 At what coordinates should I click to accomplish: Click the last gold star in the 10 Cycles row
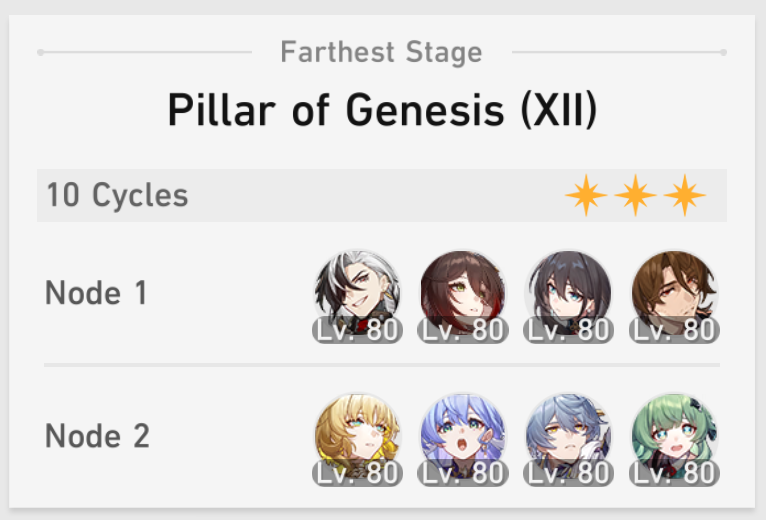pos(684,195)
